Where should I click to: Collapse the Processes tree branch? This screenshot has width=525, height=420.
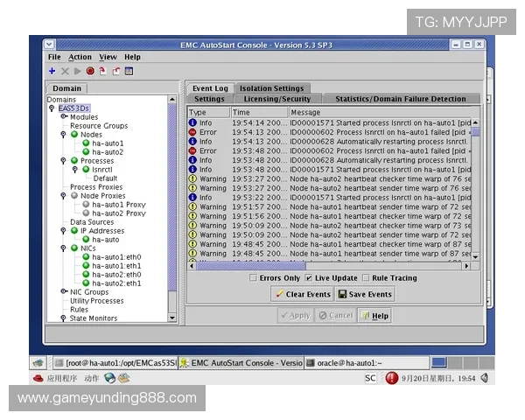coord(63,160)
